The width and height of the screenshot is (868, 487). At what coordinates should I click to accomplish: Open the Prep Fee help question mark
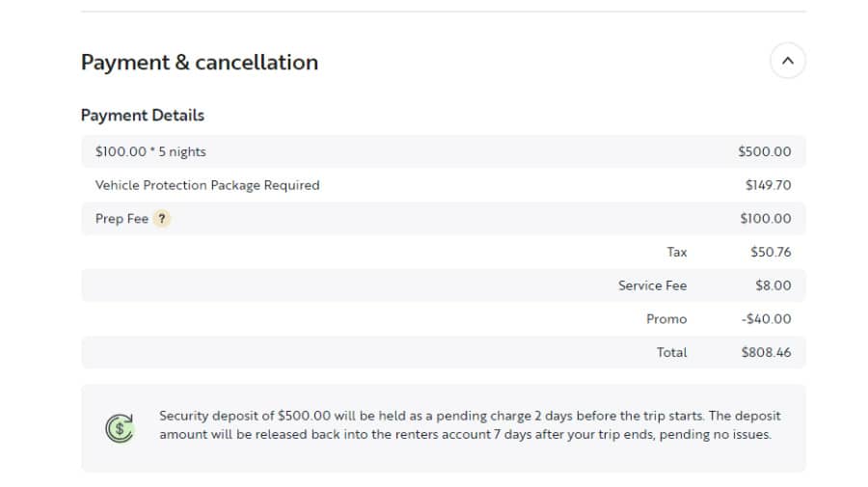click(x=162, y=219)
